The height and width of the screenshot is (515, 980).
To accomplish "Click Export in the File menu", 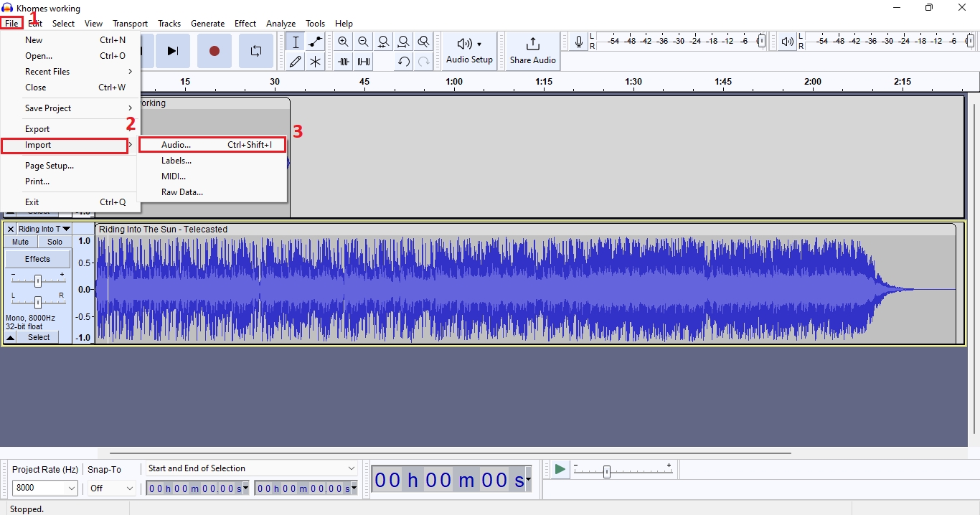I will pyautogui.click(x=37, y=129).
